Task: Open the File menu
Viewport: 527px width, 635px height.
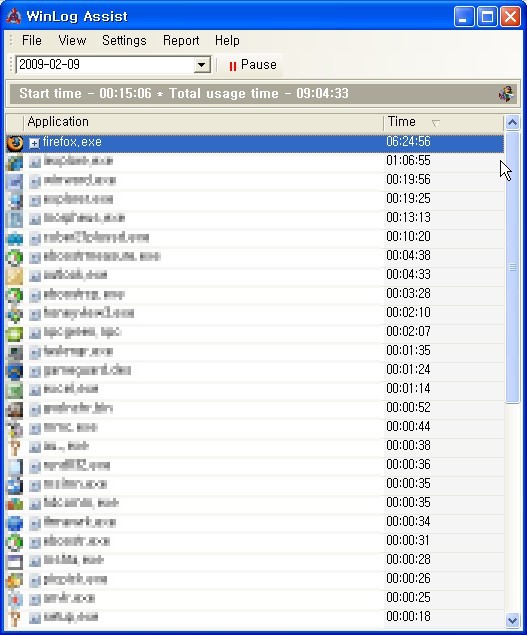Action: coord(32,40)
